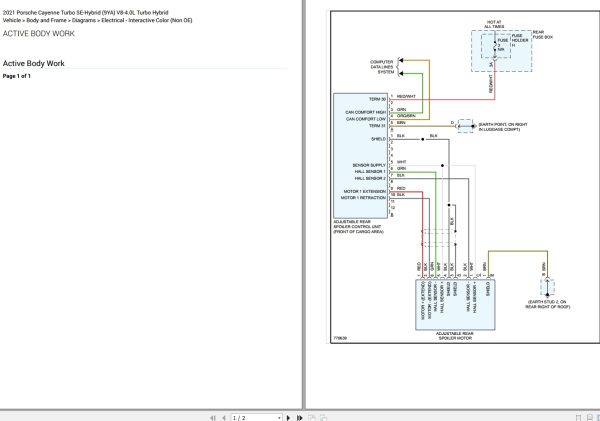Jump to the last page
The width and height of the screenshot is (600, 421).
300,418
